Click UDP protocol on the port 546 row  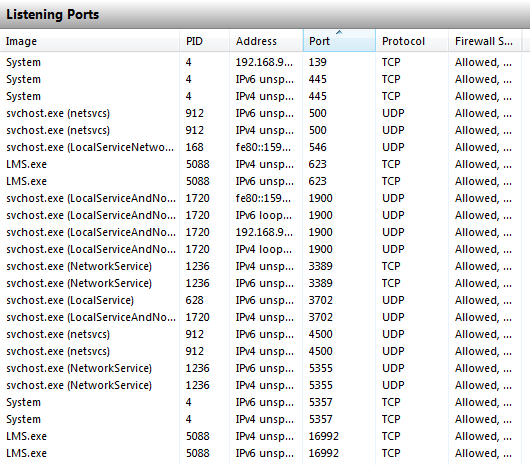[393, 147]
